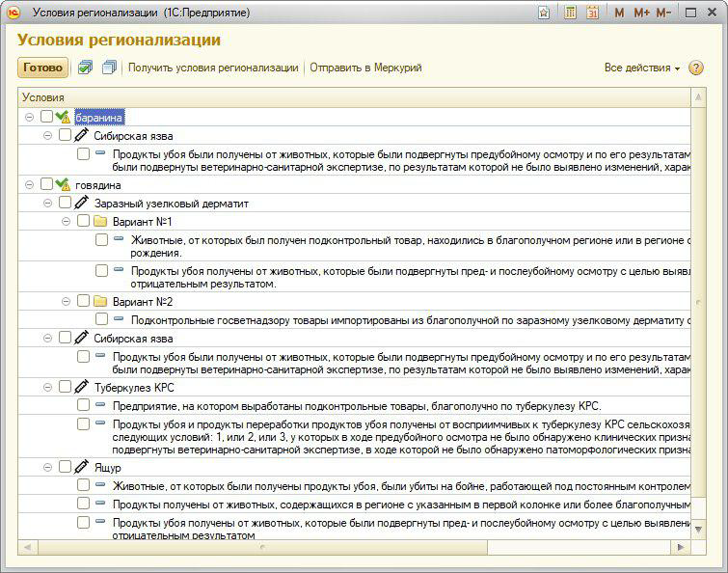Check Животные, от которых были получены продукты checkbox
Viewport: 728px width, 573px height.
[83, 485]
